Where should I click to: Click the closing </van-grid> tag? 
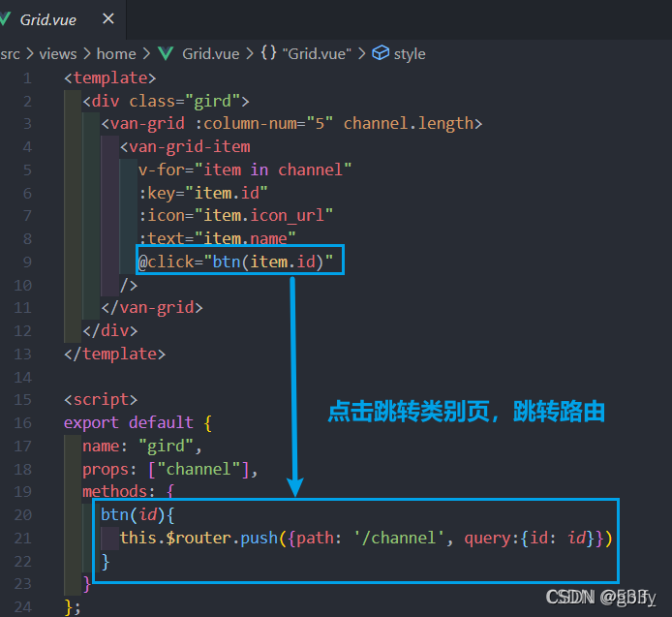coord(152,307)
